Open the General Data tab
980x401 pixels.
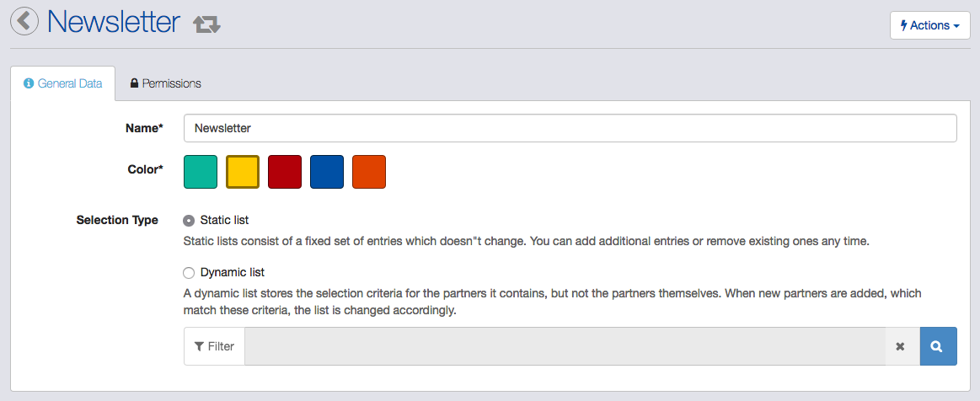[63, 83]
